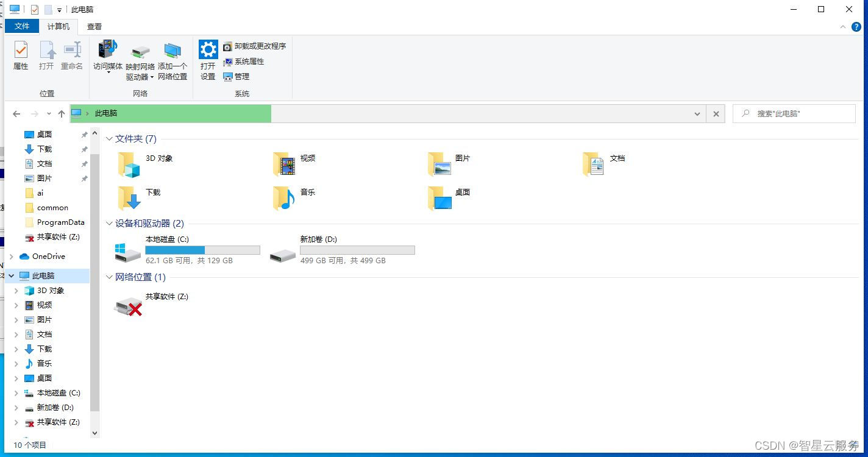
Task: Click the Forward navigation arrow
Action: point(34,114)
